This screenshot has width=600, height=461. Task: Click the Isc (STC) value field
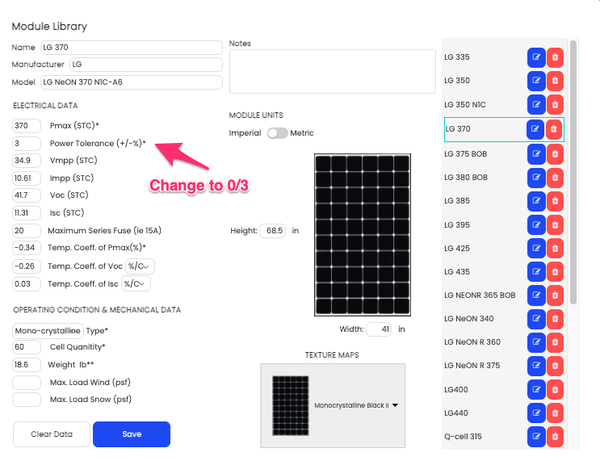tap(26, 213)
